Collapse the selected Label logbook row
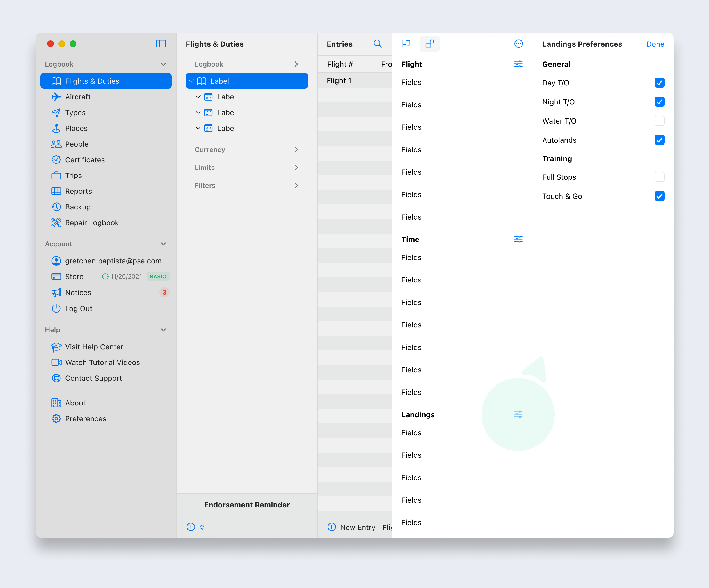This screenshot has width=709, height=588. click(x=191, y=81)
